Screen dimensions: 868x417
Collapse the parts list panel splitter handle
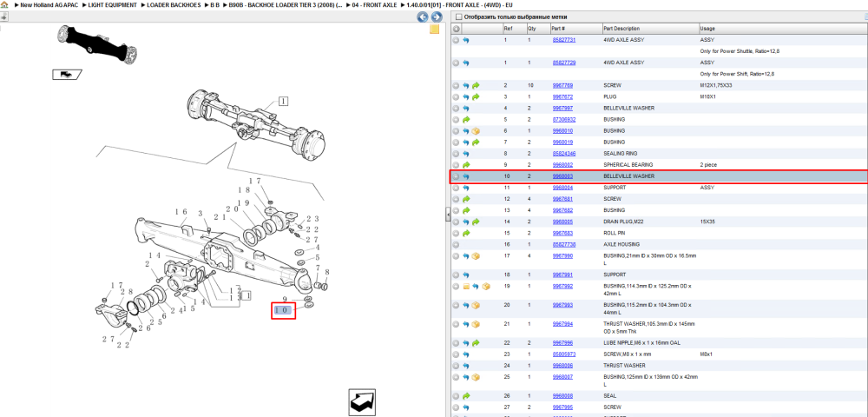tap(448, 216)
